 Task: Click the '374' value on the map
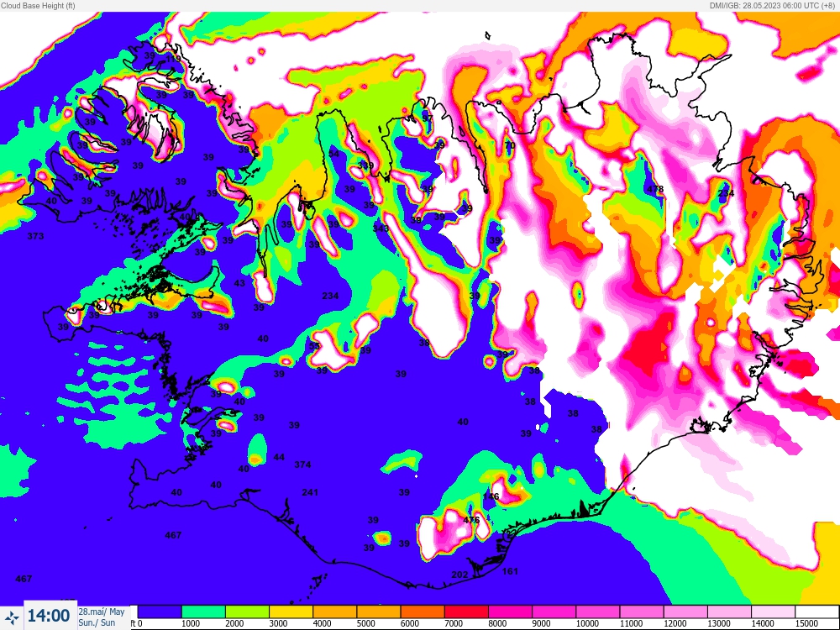302,465
